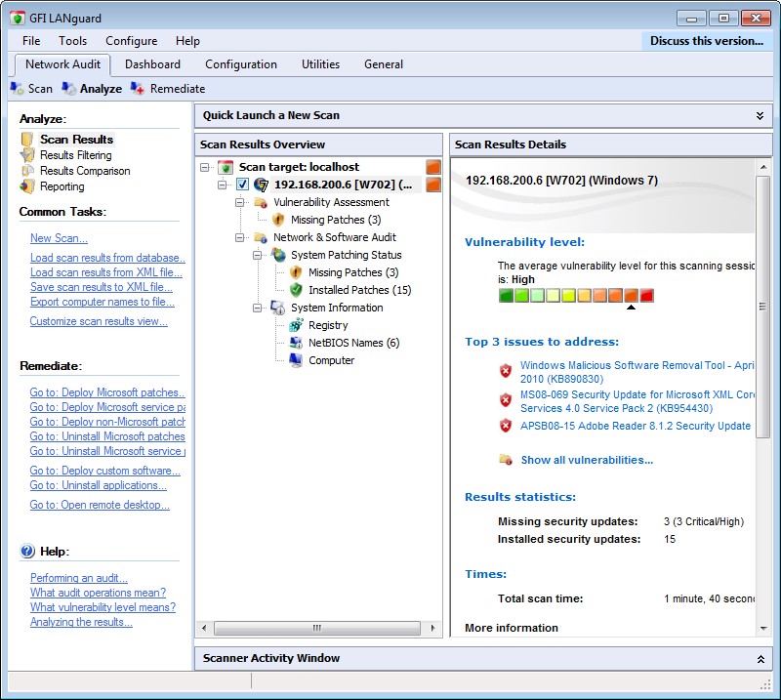
Task: Expand the Quick Launch a New Scan panel
Action: (x=760, y=115)
